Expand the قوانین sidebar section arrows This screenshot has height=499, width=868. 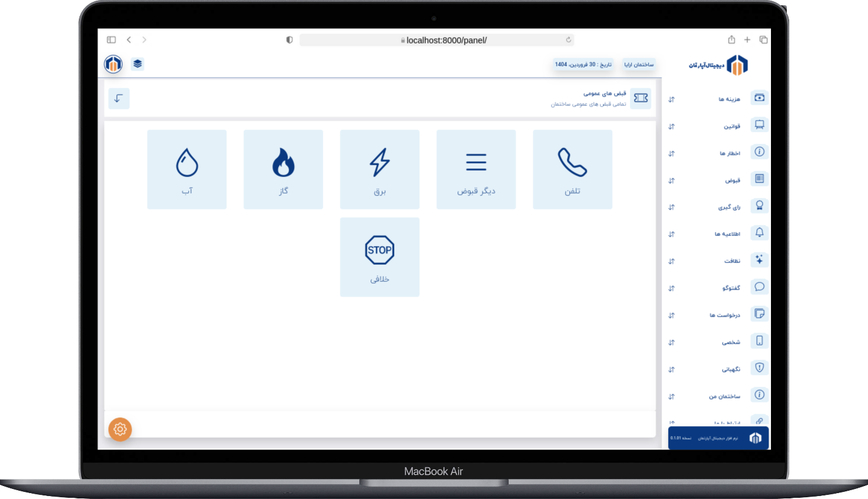point(672,127)
